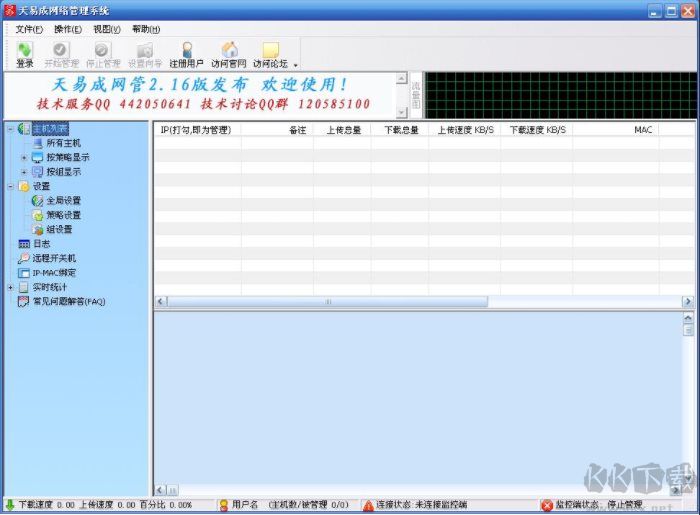Open 常见问题解答(FAQ) in the sidebar
This screenshot has width=700, height=515.
[x=68, y=301]
